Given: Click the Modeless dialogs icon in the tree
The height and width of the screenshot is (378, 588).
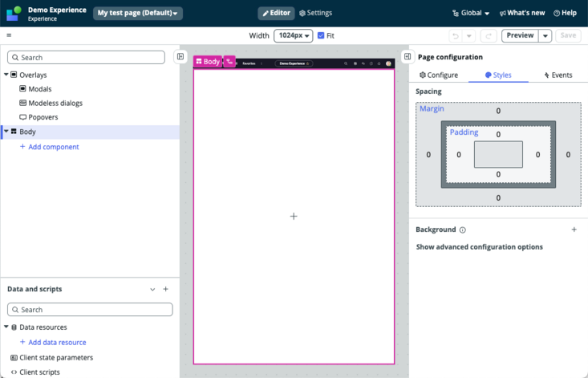Looking at the screenshot, I should coord(23,103).
